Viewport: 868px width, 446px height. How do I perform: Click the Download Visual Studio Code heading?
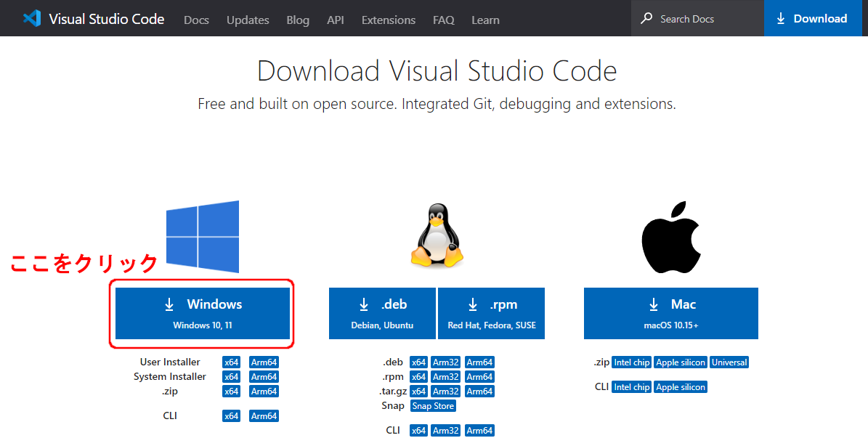click(437, 70)
